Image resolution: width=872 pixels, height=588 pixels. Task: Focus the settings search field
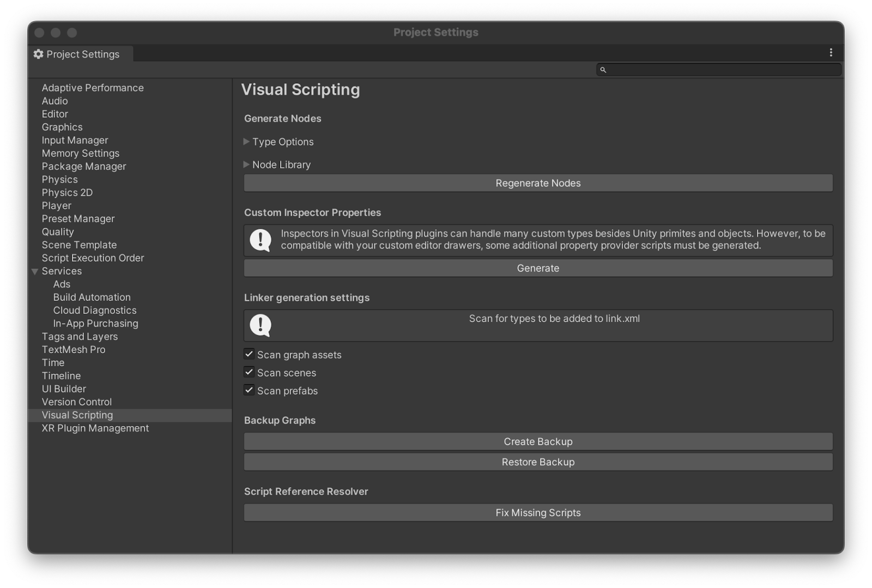tap(719, 70)
